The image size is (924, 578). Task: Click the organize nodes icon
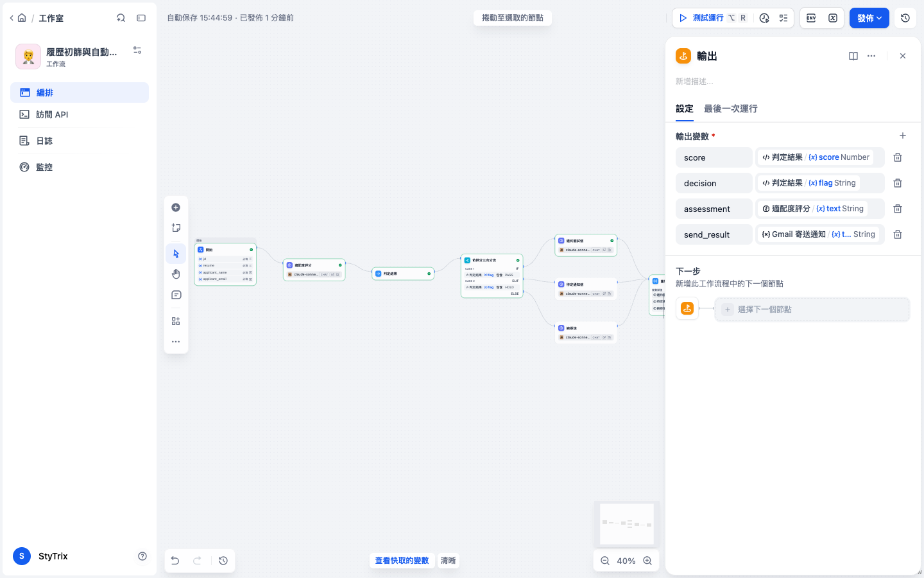[176, 321]
